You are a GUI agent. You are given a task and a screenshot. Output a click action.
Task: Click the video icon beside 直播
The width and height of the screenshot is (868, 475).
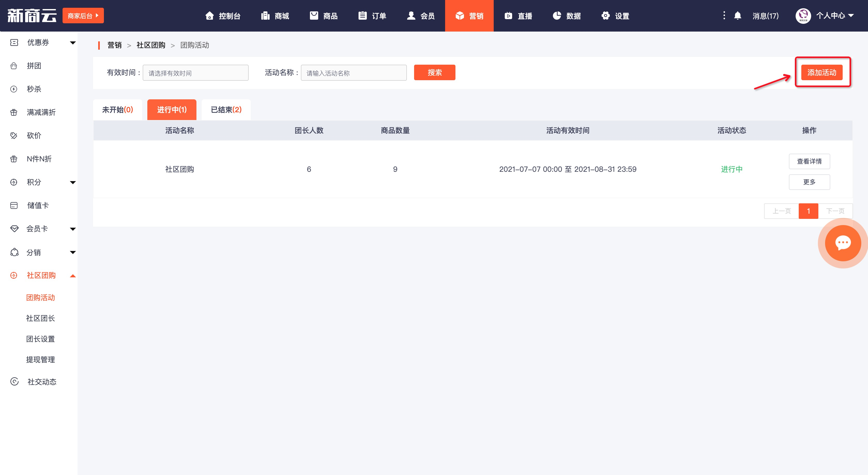(508, 16)
